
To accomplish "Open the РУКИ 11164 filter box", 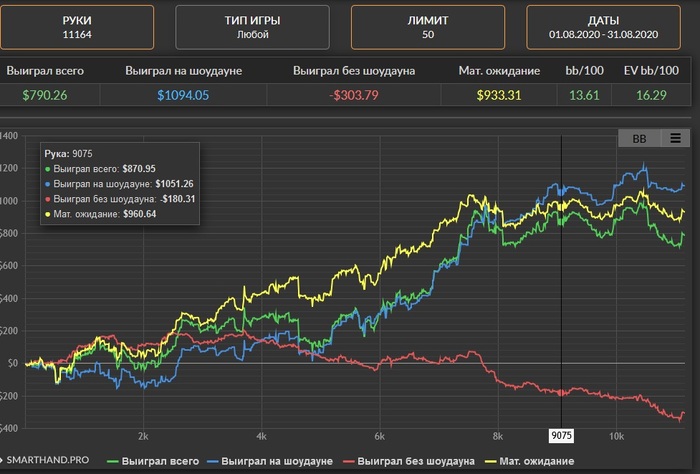I will (x=77, y=27).
